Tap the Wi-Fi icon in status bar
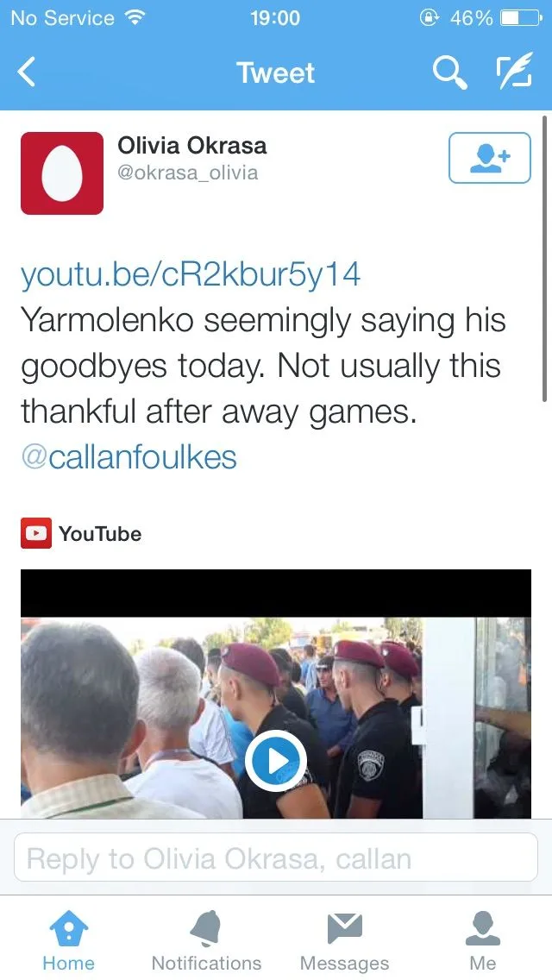The image size is (552, 980). click(135, 17)
